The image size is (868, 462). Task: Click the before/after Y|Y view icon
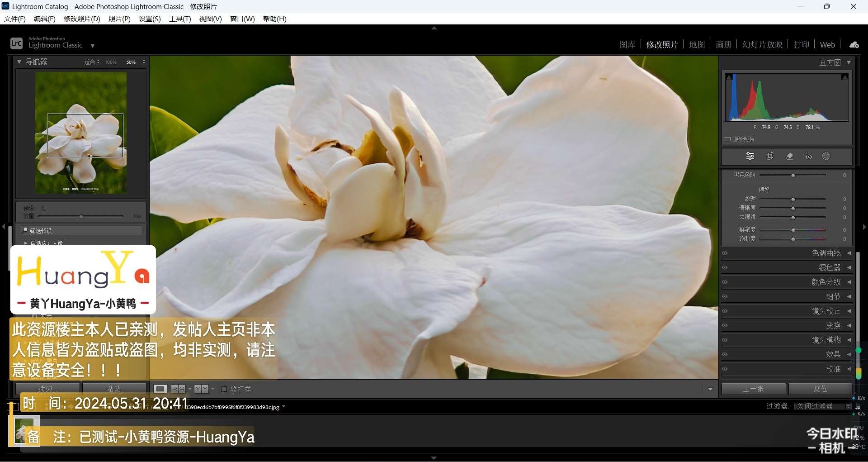[x=201, y=389]
